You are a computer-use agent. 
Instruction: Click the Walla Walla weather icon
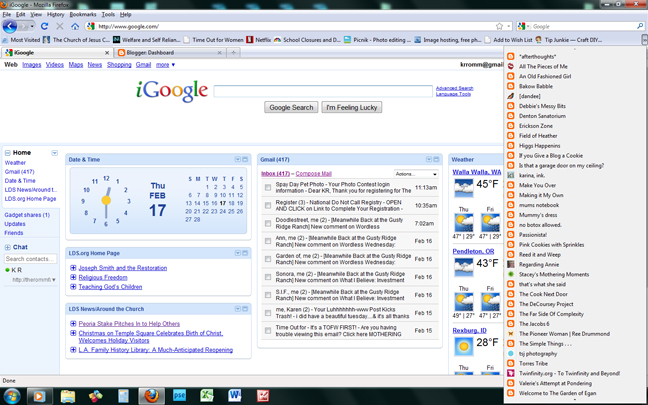pos(463,188)
